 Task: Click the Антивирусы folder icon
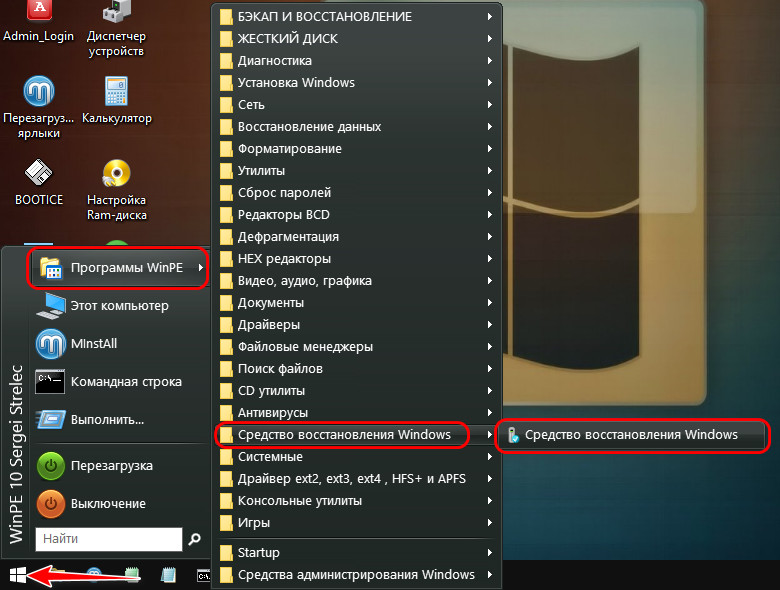(226, 413)
